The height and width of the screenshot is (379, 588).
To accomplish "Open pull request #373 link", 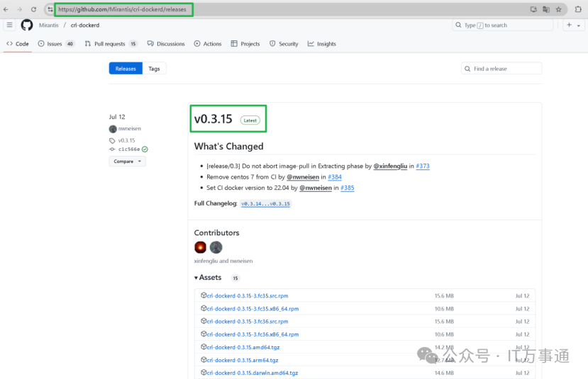I will (423, 166).
